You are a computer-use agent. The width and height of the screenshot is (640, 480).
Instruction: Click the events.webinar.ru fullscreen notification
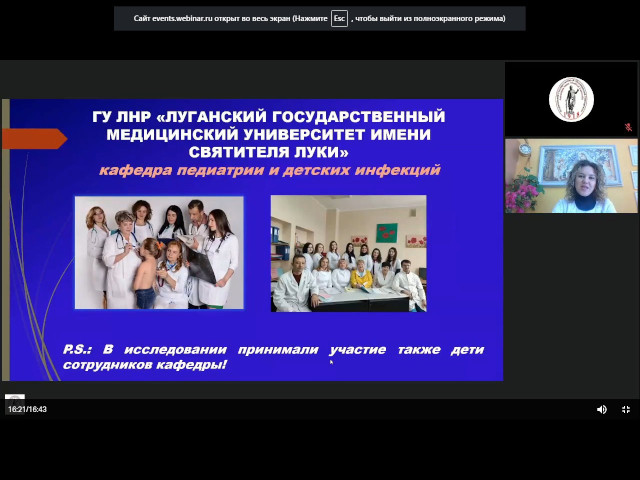(x=320, y=18)
